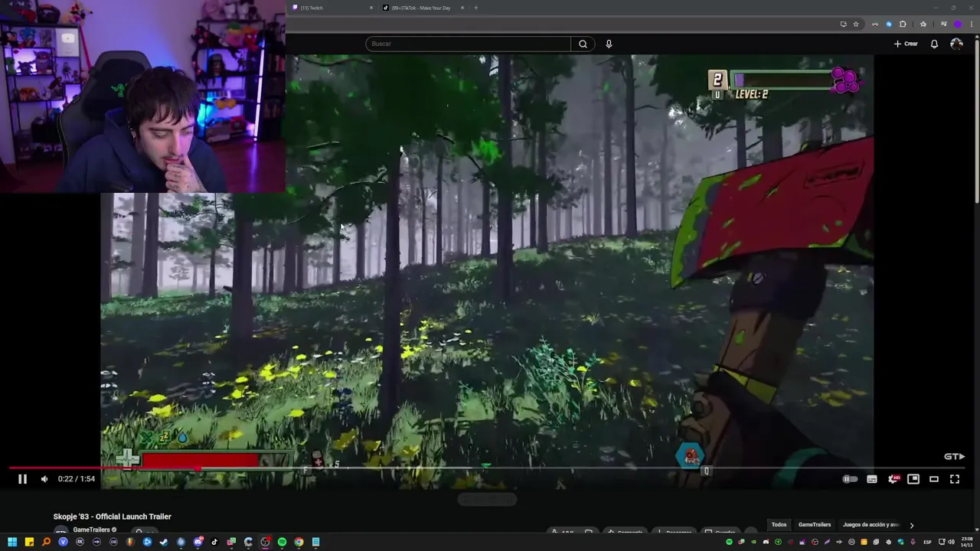Open a new browser tab

click(x=476, y=8)
